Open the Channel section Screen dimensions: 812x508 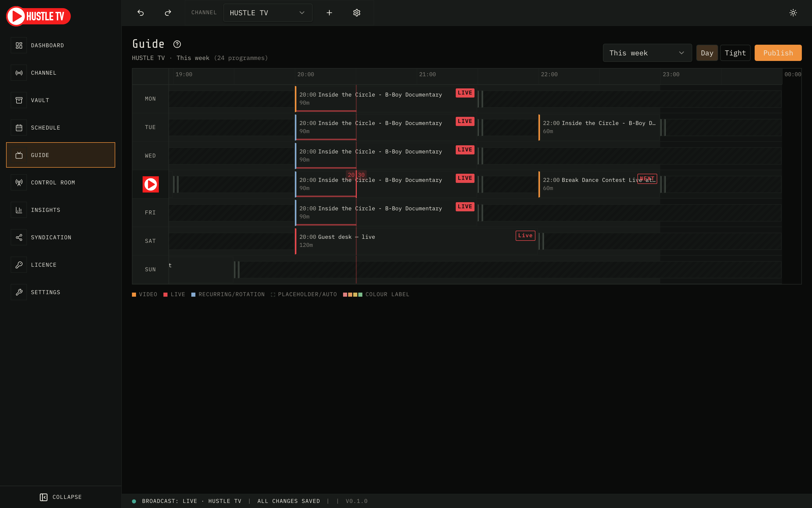click(x=60, y=73)
